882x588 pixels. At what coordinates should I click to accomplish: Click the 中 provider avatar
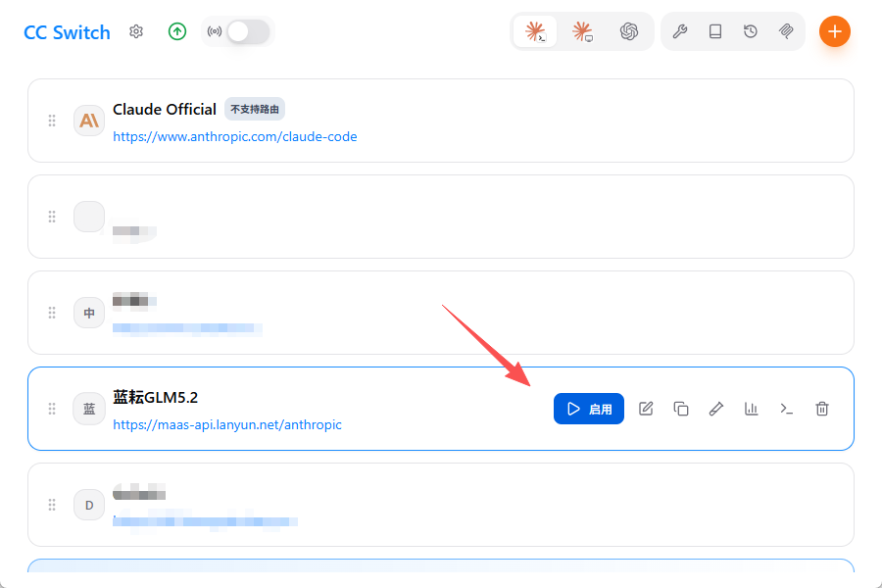tap(89, 313)
